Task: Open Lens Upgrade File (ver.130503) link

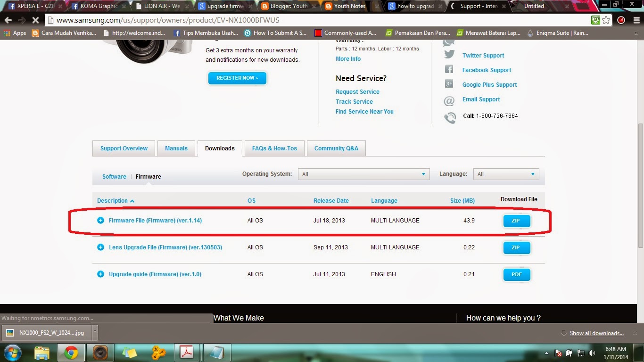Action: click(165, 247)
